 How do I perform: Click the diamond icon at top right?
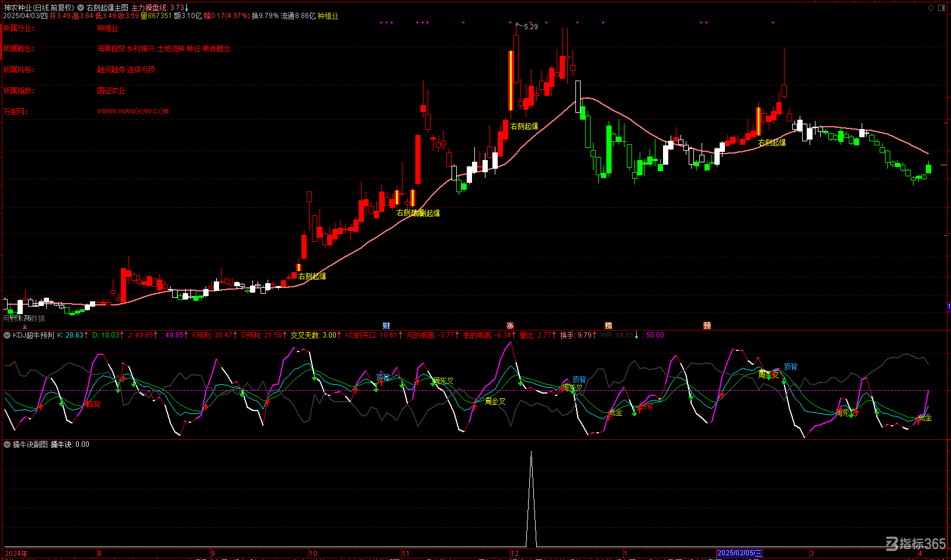click(x=931, y=8)
